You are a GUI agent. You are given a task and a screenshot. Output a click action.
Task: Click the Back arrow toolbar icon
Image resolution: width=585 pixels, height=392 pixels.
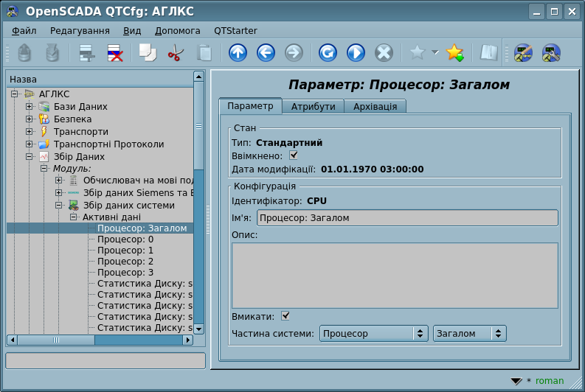coord(266,53)
